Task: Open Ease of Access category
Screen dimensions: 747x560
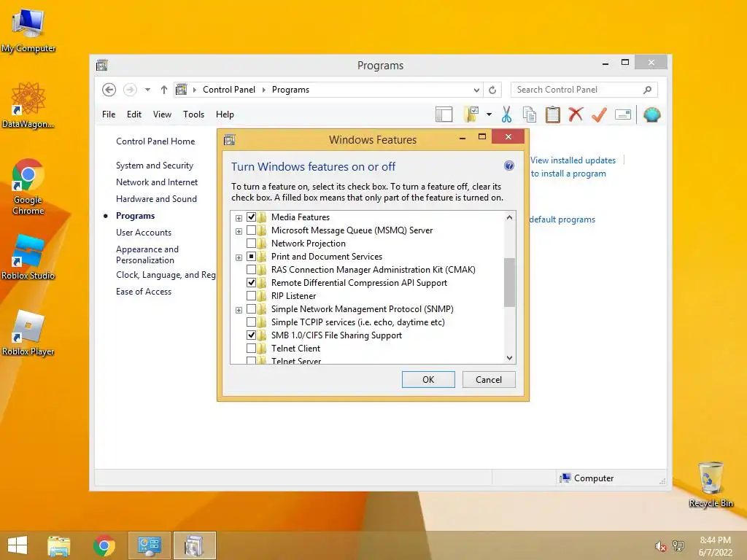Action: 144,292
